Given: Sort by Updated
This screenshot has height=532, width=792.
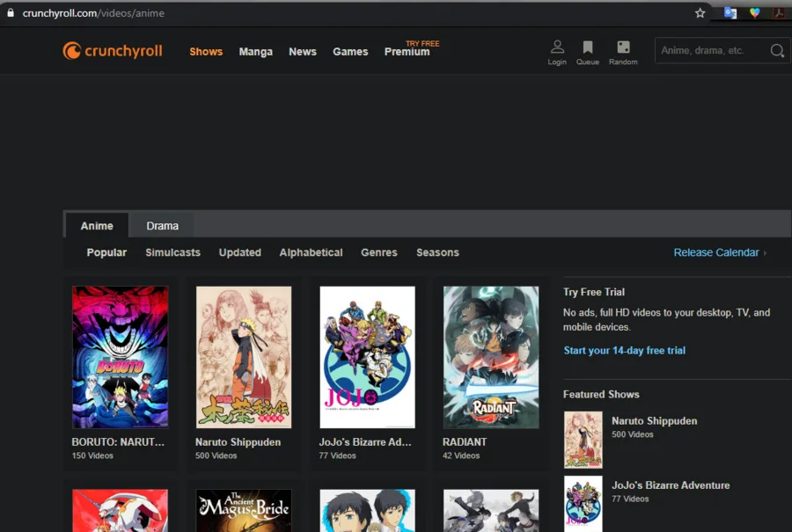Looking at the screenshot, I should tap(240, 252).
